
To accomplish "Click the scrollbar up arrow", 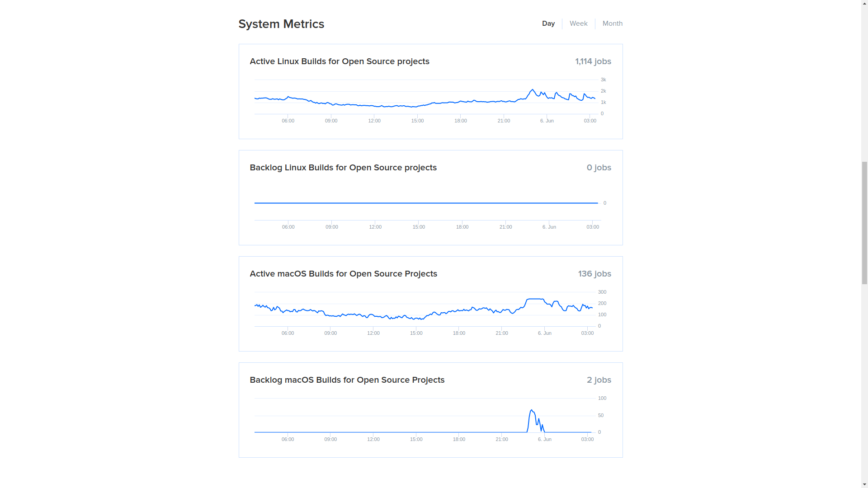I will [864, 4].
